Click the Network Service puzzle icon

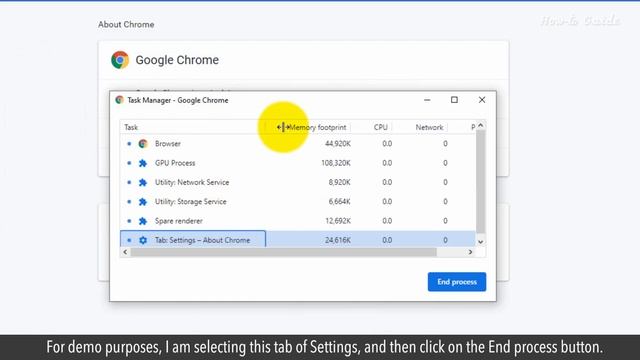point(143,182)
